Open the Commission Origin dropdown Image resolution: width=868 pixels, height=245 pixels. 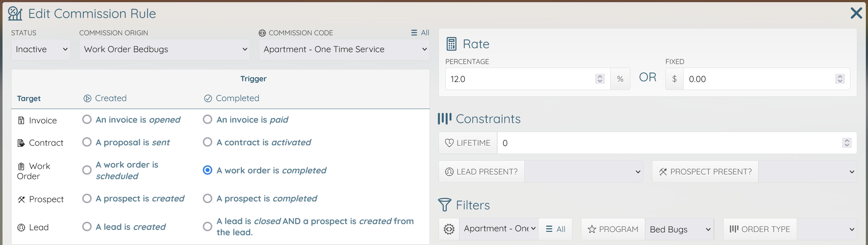(165, 49)
